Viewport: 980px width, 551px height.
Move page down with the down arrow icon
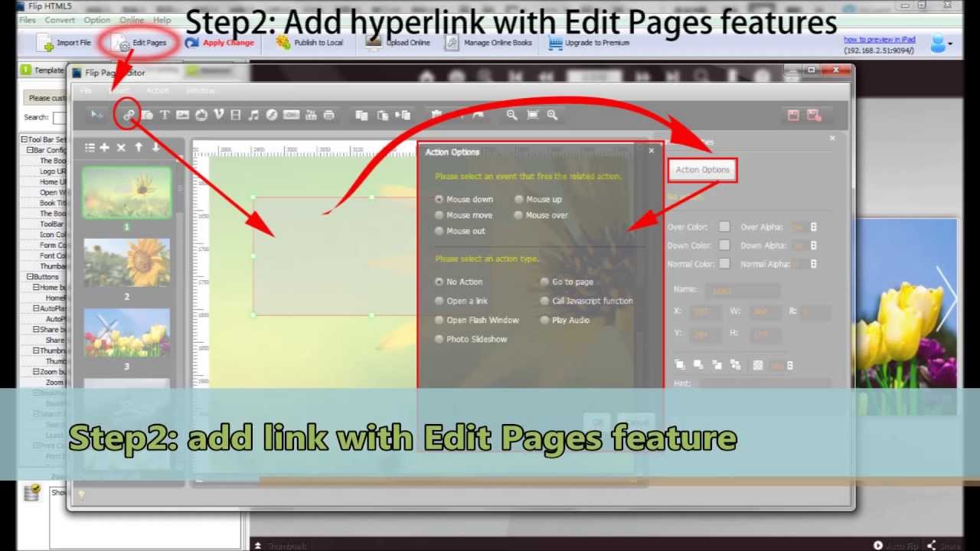(x=156, y=147)
